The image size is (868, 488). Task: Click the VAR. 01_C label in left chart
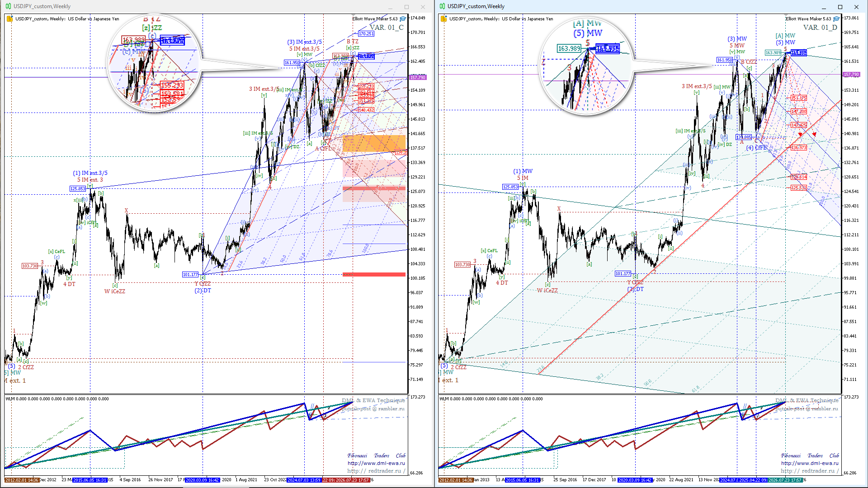click(x=387, y=28)
